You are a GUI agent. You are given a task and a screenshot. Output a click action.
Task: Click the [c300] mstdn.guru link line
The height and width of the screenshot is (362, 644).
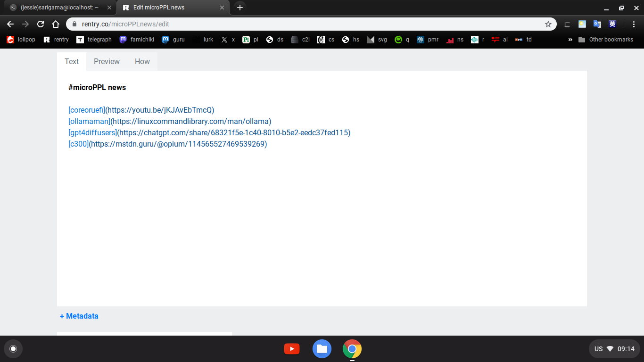[x=168, y=144]
